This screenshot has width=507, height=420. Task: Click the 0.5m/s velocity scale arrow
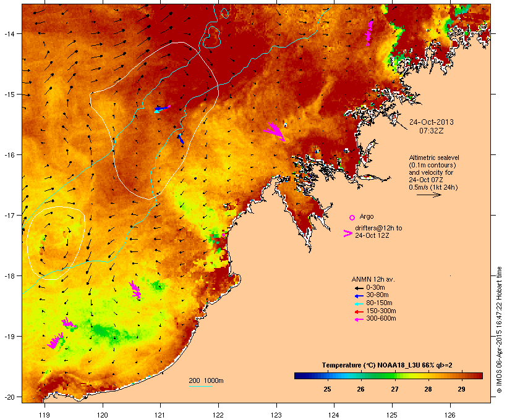click(x=428, y=195)
